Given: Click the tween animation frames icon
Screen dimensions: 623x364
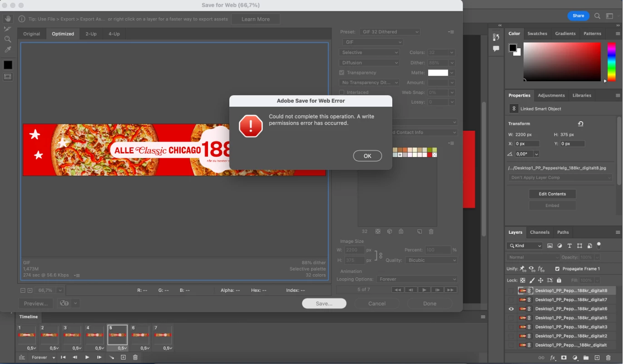Looking at the screenshot, I should (x=111, y=358).
